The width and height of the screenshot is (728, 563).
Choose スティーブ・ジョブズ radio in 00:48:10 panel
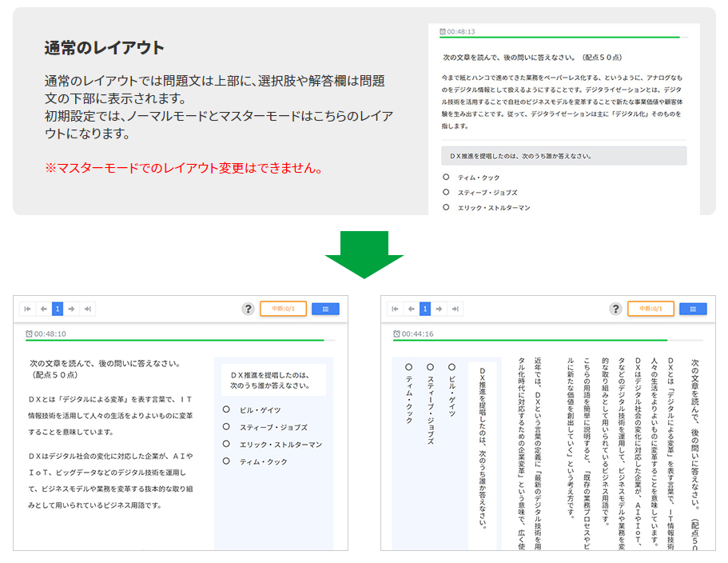(x=227, y=426)
